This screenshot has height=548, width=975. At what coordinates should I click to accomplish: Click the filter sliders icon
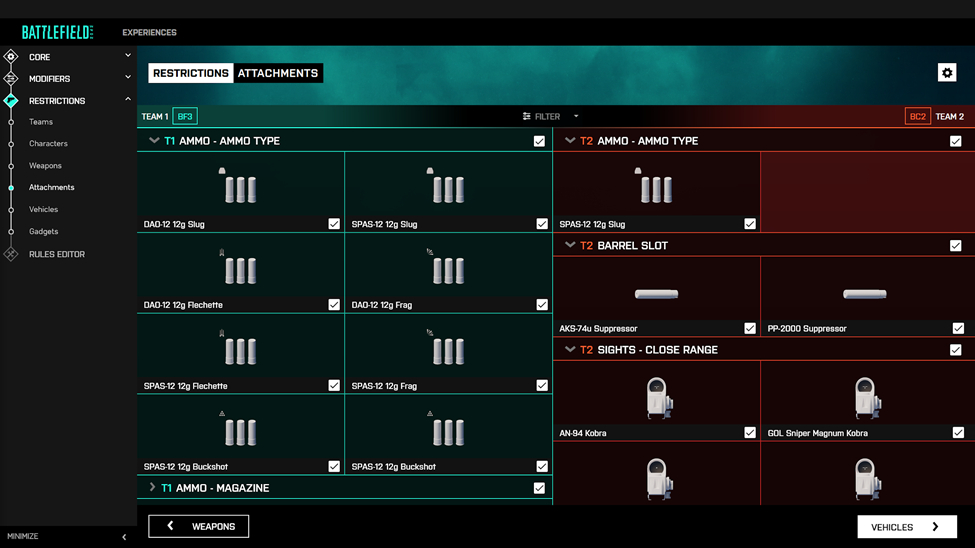pos(527,117)
